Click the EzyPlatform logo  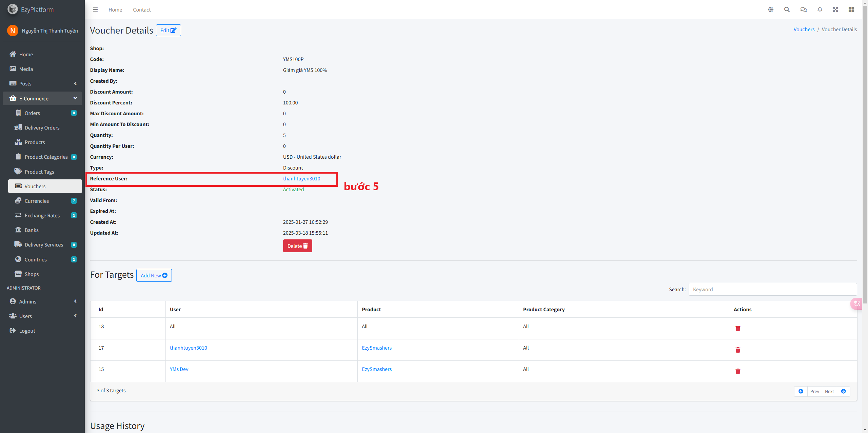click(x=31, y=9)
